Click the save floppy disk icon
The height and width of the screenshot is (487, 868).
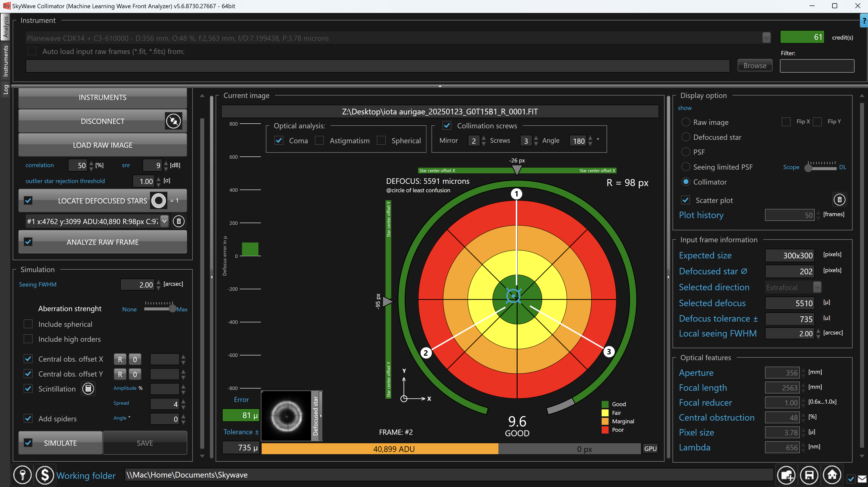point(809,475)
